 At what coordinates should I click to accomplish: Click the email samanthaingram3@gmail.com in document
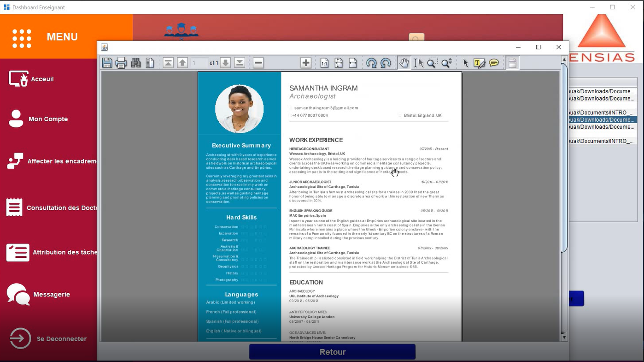click(326, 108)
